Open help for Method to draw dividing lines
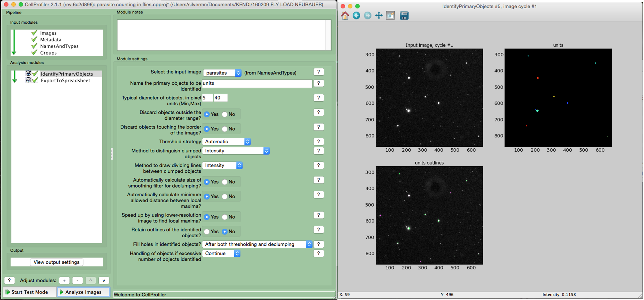The height and width of the screenshot is (300, 644). click(319, 165)
